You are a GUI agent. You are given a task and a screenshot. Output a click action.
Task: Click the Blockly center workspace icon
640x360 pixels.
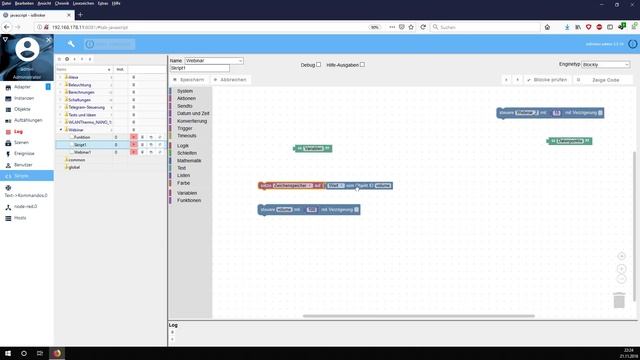coord(621,256)
